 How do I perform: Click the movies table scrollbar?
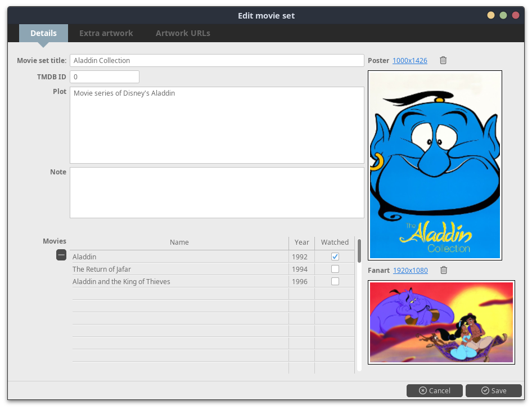coord(359,251)
